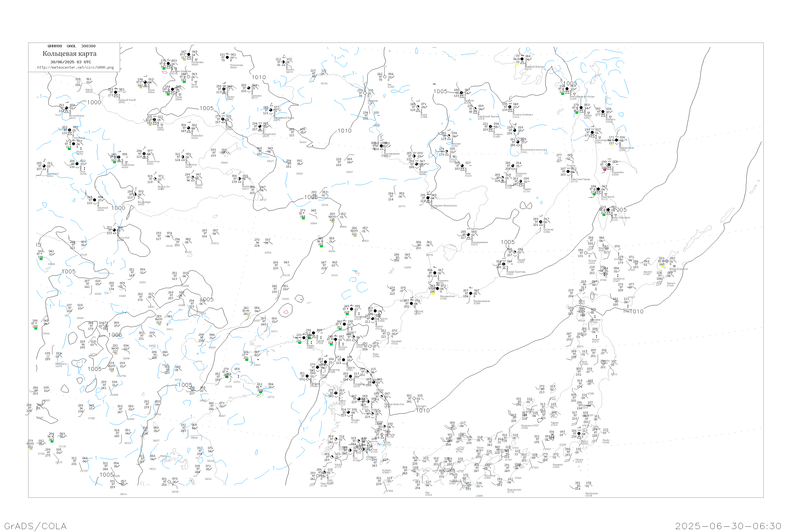Click the timestamp 2025-06-30-06:30 at bottom right
Image resolution: width=798 pixels, height=532 pixels.
[x=729, y=526]
